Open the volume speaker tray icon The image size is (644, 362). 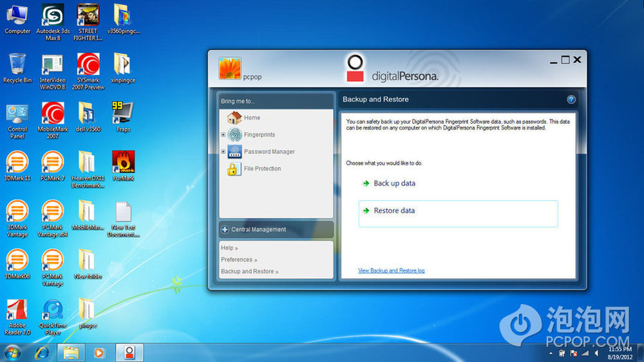coord(596,354)
